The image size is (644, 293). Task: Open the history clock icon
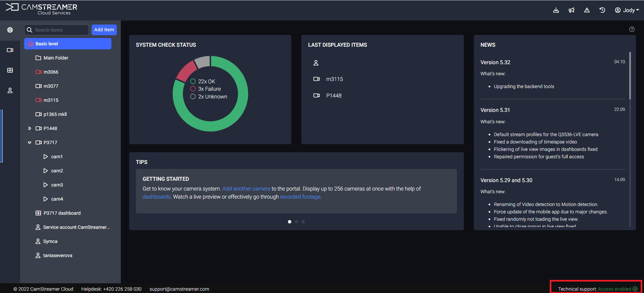click(x=602, y=10)
